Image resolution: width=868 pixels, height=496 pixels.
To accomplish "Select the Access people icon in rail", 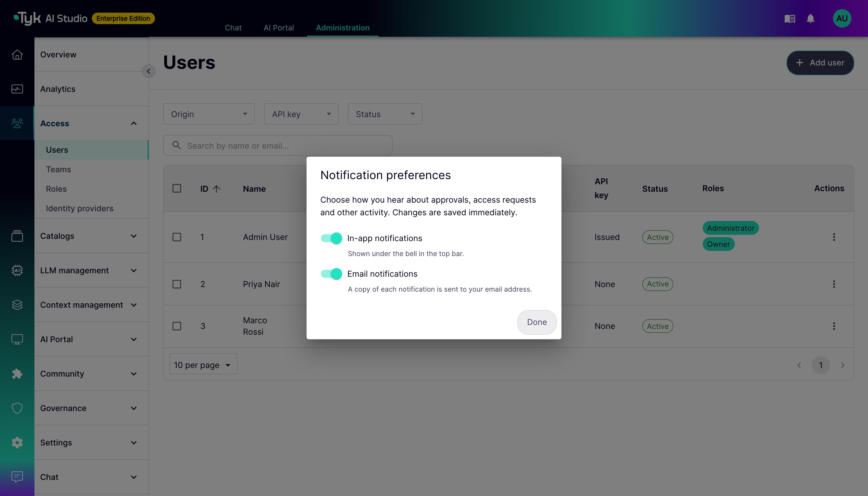I will click(x=17, y=123).
